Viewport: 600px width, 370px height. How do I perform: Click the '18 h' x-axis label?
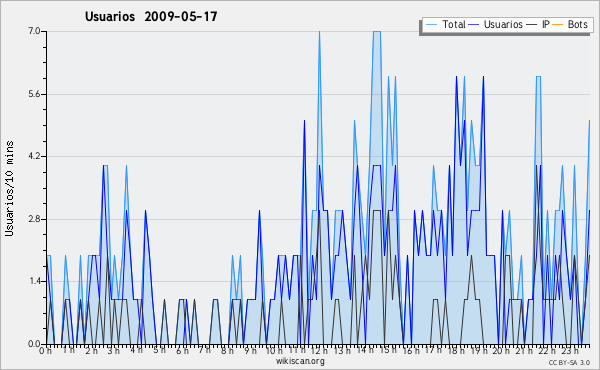pos(456,351)
